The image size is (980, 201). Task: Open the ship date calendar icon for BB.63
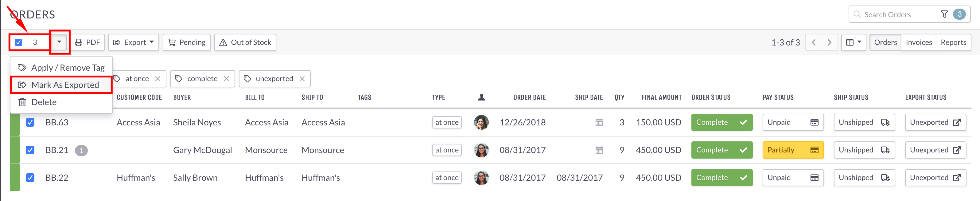coord(599,123)
